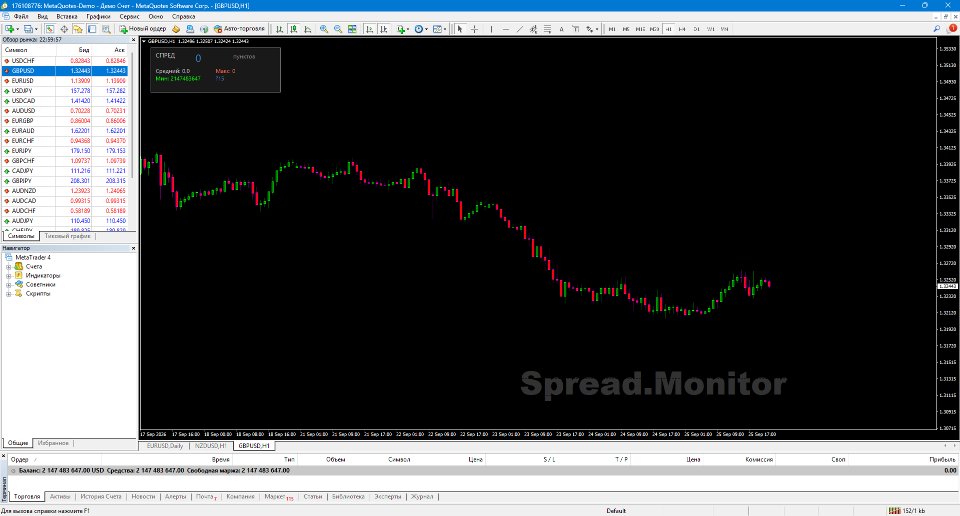Viewport: 960px width, 516px height.
Task: Select USDJPY row in Market Watch
Action: (x=65, y=91)
